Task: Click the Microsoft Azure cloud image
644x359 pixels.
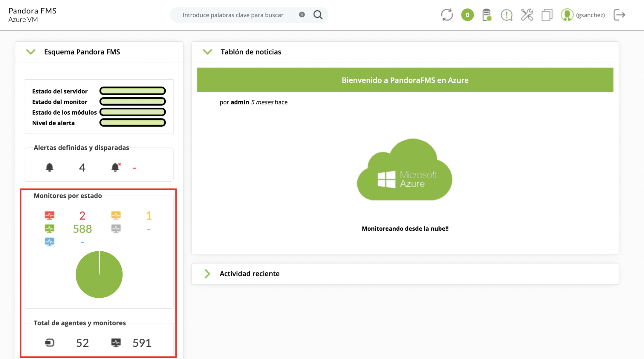Action: coord(405,170)
